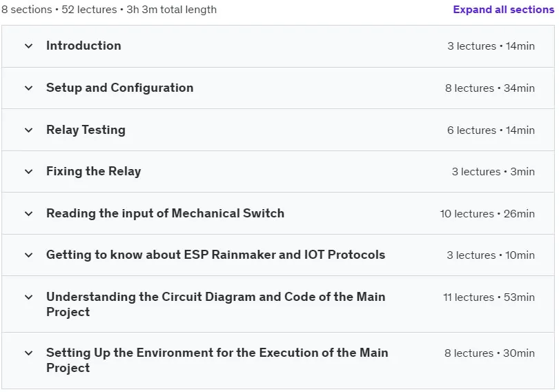Open Understanding the Circuit Diagram and Code title
This screenshot has height=392, width=559.
(x=216, y=304)
